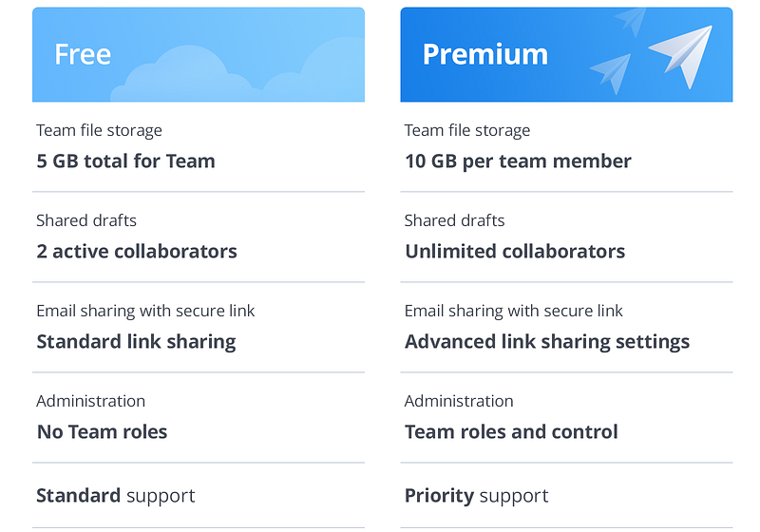Choose "Priority support" in Premium column

click(x=476, y=495)
